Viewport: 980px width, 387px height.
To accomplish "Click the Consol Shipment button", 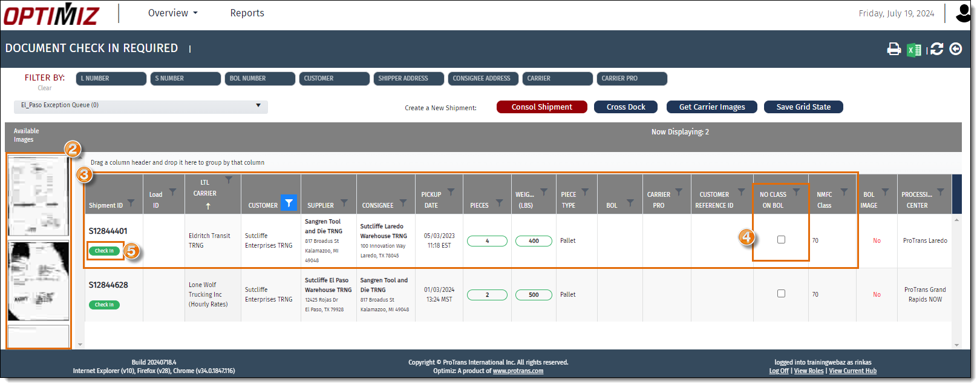I will coord(542,107).
